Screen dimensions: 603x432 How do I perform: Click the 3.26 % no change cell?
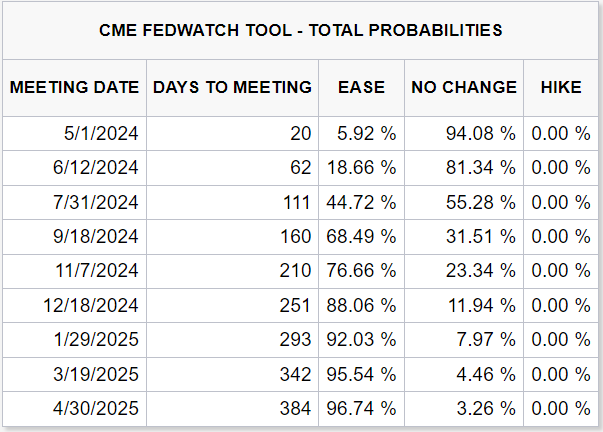483,408
